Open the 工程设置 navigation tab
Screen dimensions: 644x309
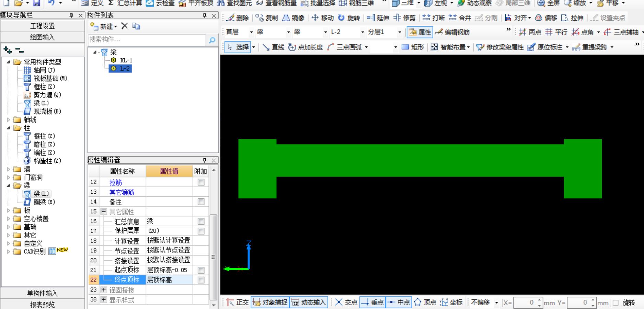coord(43,26)
